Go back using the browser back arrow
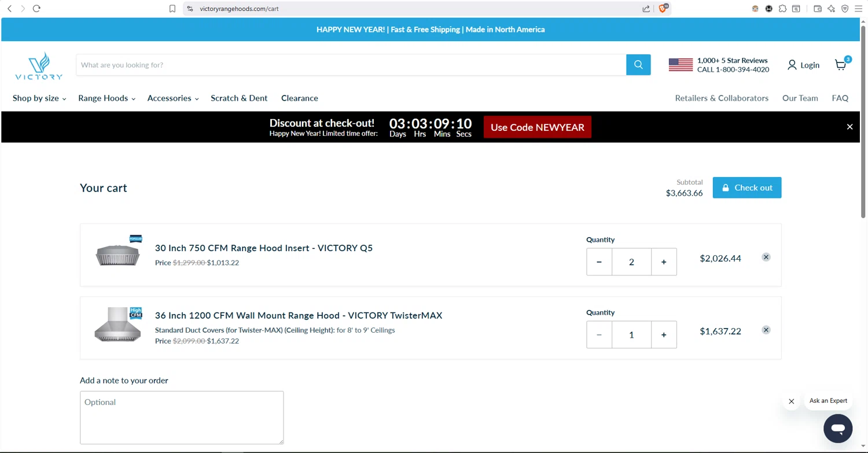Screen dimensions: 868x453 (9, 9)
